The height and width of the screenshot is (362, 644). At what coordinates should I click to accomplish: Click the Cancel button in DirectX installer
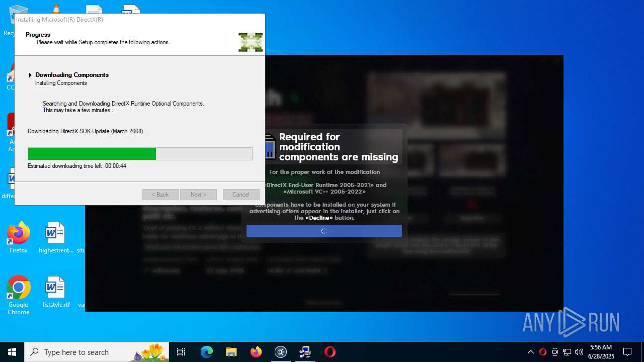pyautogui.click(x=240, y=195)
